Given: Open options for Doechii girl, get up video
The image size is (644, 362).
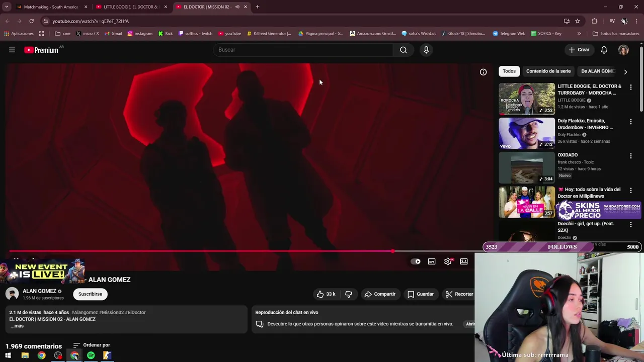Looking at the screenshot, I should [630, 225].
